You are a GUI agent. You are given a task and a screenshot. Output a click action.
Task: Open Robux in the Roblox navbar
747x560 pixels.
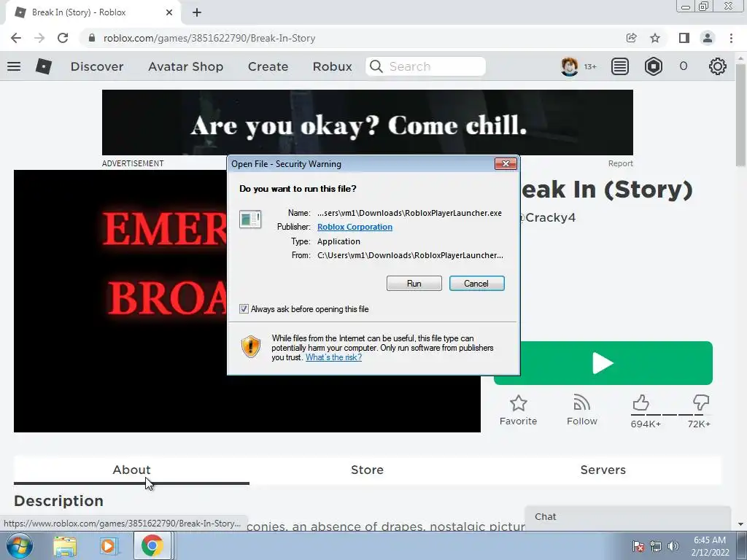pyautogui.click(x=333, y=66)
